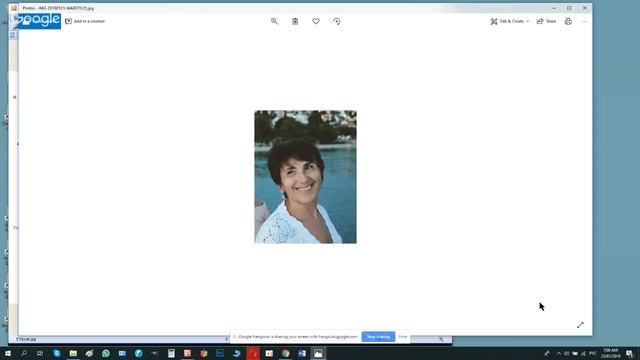Open Calculator from the taskbar
Viewport: 640px width, 360px height.
pyautogui.click(x=171, y=353)
